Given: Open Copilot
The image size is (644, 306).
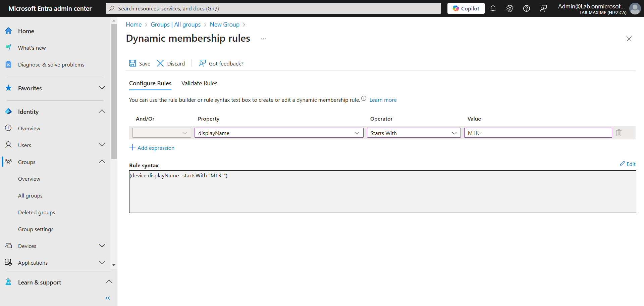Looking at the screenshot, I should [466, 8].
